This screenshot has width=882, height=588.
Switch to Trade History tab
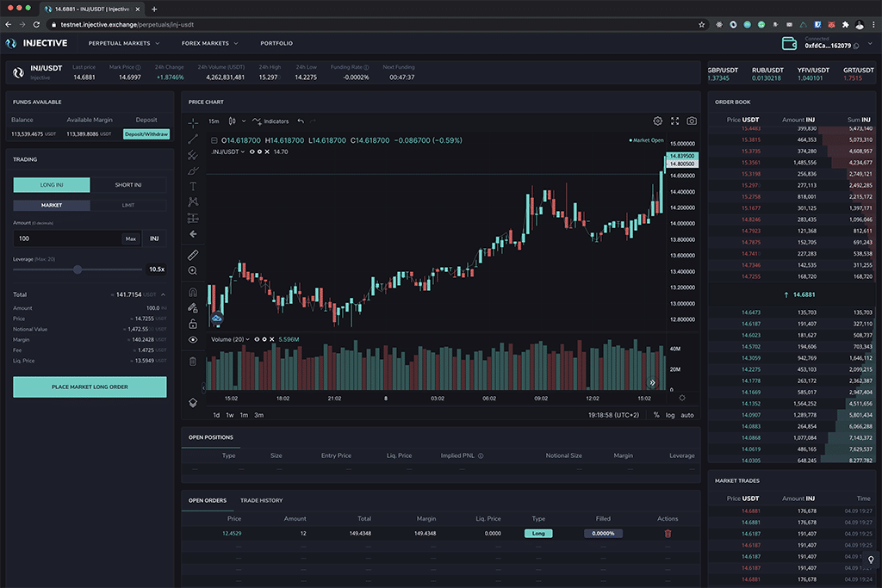pos(262,500)
